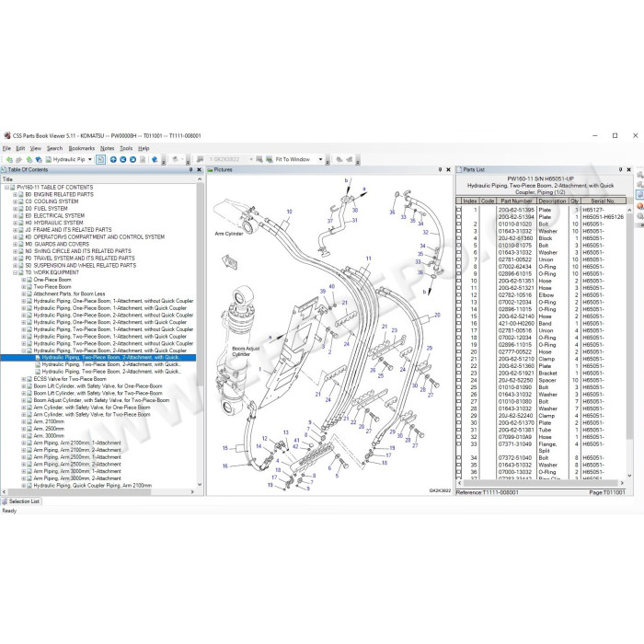The image size is (644, 644).
Task: Click the Index column header
Action: coord(470,201)
